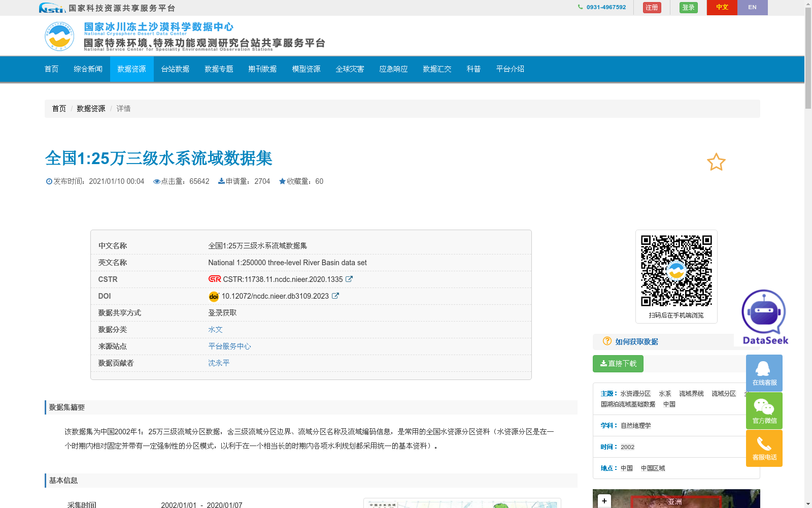Click the dataset title heading
Screen dimensions: 812x508
click(x=159, y=158)
